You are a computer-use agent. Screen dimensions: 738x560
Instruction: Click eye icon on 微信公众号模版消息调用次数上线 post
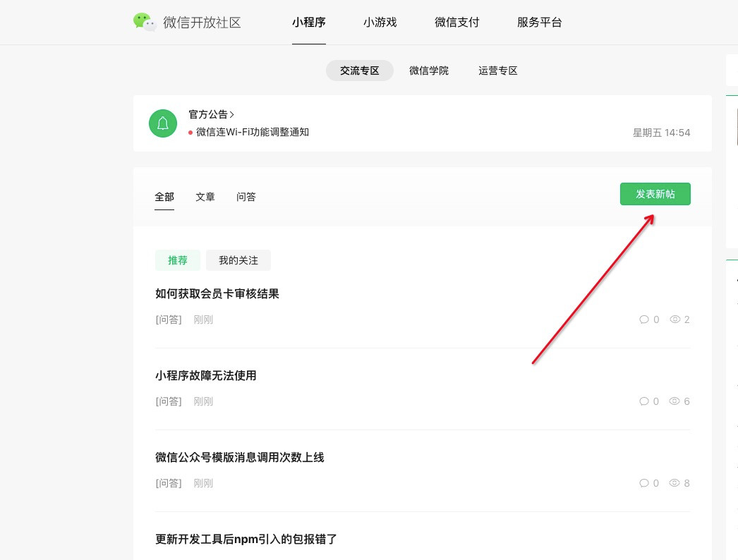click(x=675, y=483)
